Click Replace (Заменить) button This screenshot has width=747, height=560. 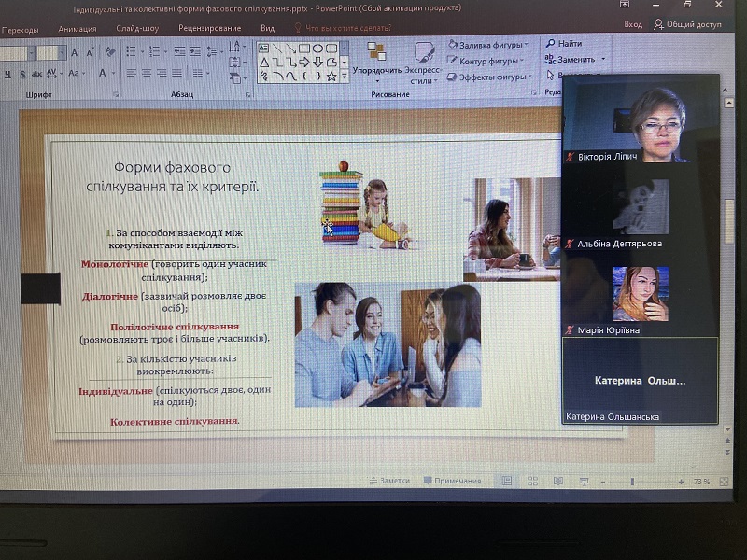[x=574, y=60]
